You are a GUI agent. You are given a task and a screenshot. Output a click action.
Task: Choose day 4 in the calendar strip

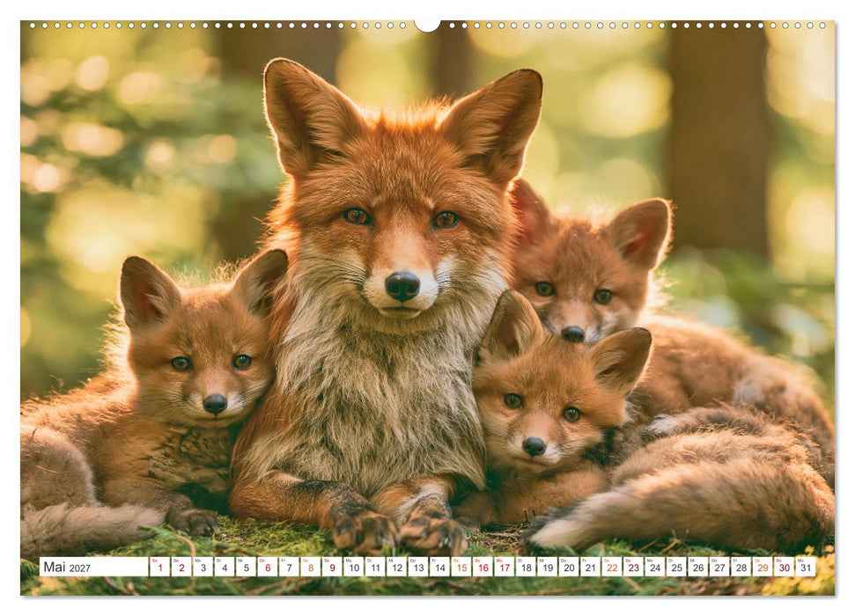coord(225,567)
